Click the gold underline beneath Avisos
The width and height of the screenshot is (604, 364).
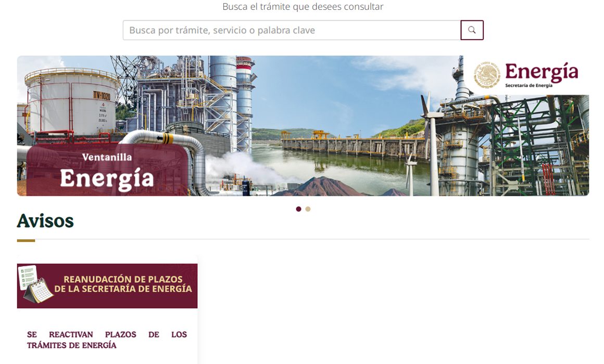(x=26, y=240)
